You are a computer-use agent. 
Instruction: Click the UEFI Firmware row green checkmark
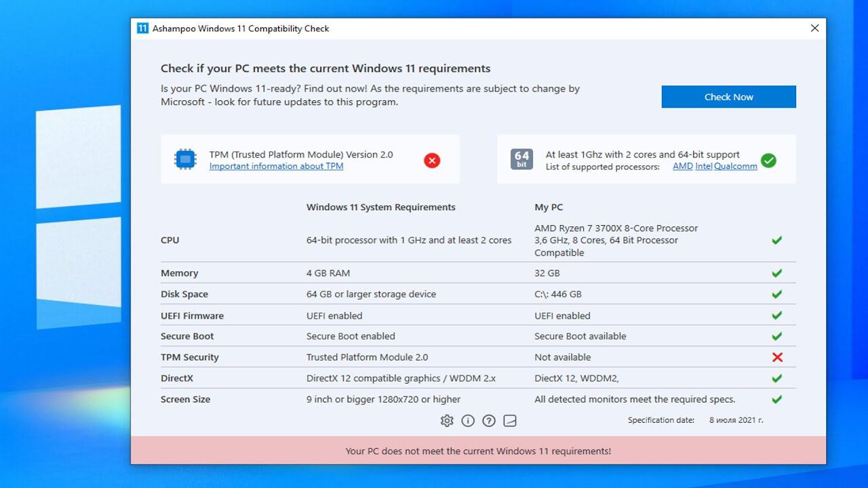777,315
